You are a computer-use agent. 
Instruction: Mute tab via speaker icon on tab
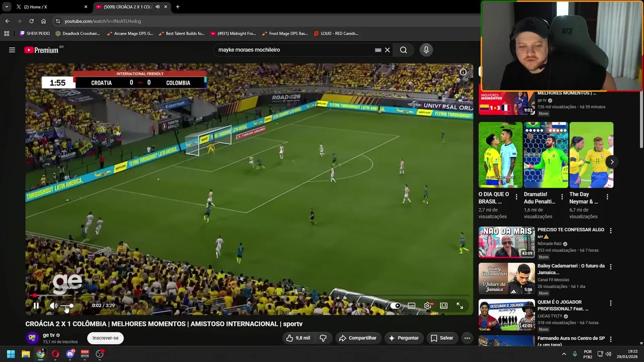pyautogui.click(x=157, y=7)
